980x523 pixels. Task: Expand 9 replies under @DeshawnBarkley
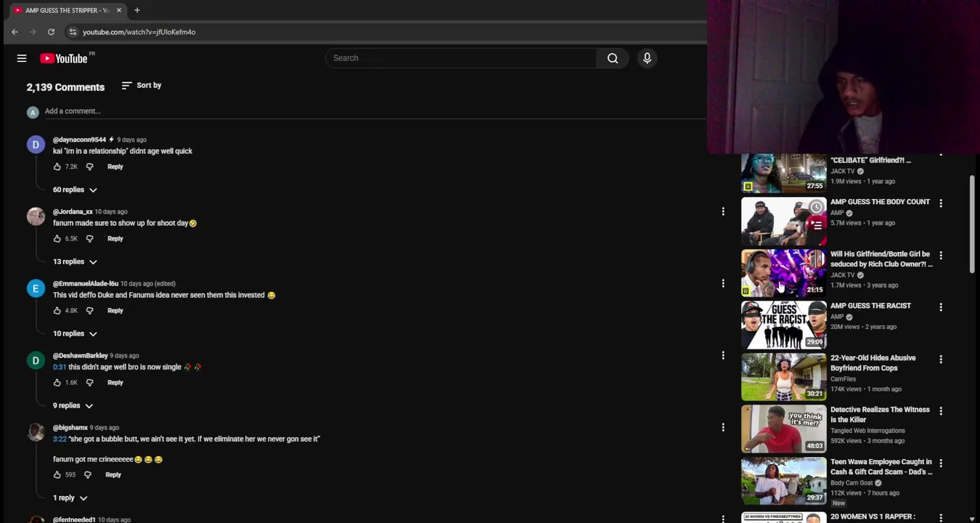click(73, 405)
